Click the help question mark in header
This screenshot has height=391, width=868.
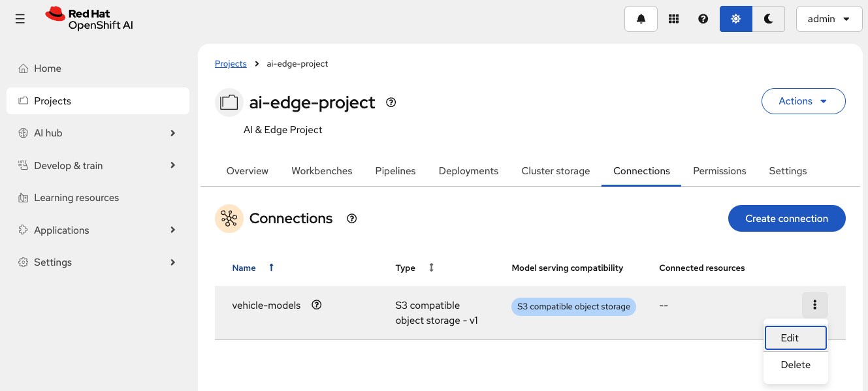click(x=703, y=19)
